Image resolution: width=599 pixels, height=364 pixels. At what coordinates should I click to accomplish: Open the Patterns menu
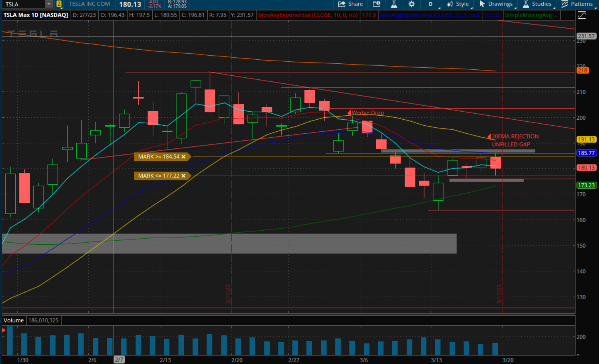577,4
